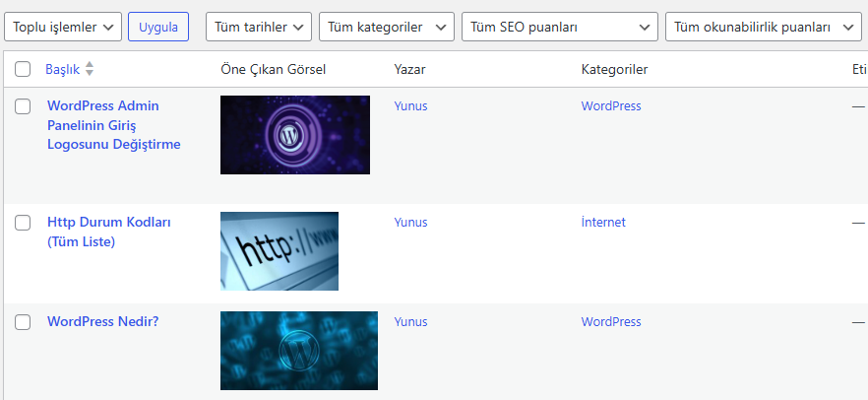Click the Uygula apply button
The height and width of the screenshot is (400, 868).
pyautogui.click(x=158, y=27)
